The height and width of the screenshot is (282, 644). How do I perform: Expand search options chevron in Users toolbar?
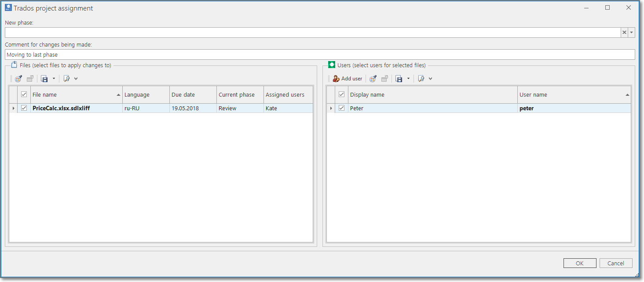[x=430, y=79]
